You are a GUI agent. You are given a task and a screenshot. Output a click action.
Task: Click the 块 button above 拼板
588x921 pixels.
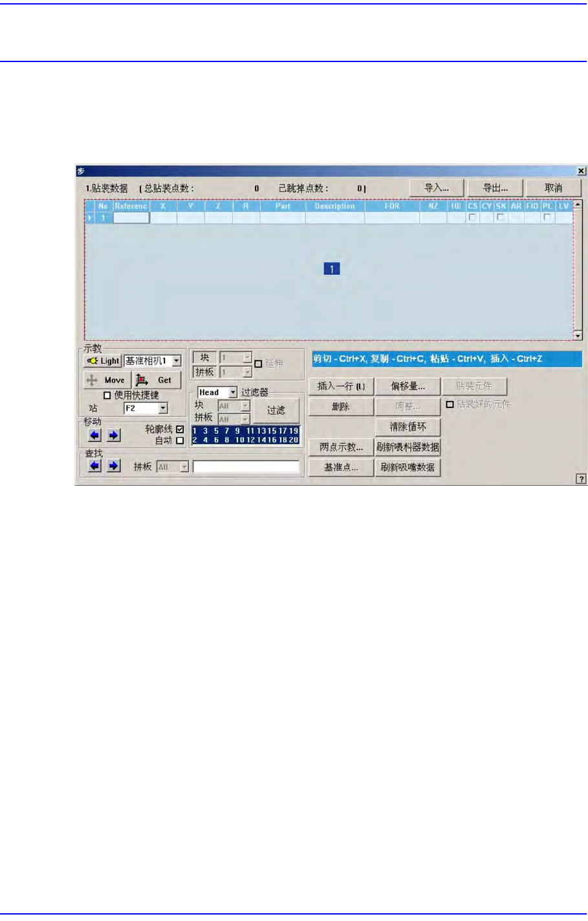coord(204,357)
